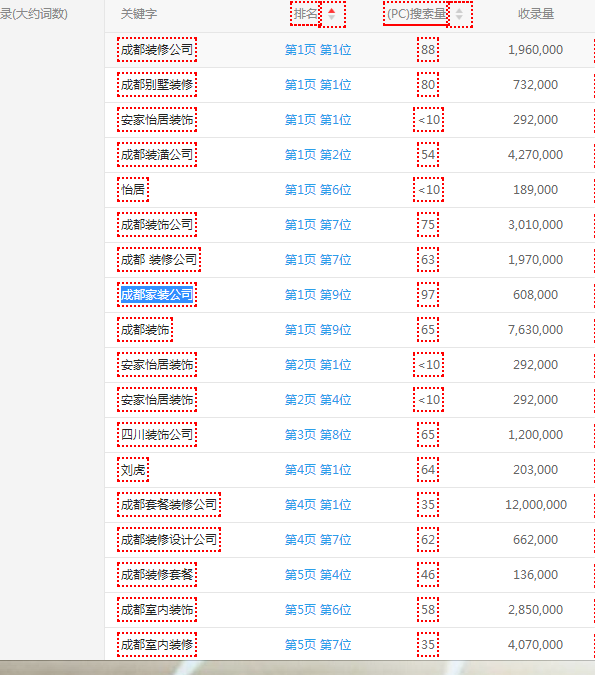Click 关键字 column header
The width and height of the screenshot is (595, 675).
tap(139, 14)
